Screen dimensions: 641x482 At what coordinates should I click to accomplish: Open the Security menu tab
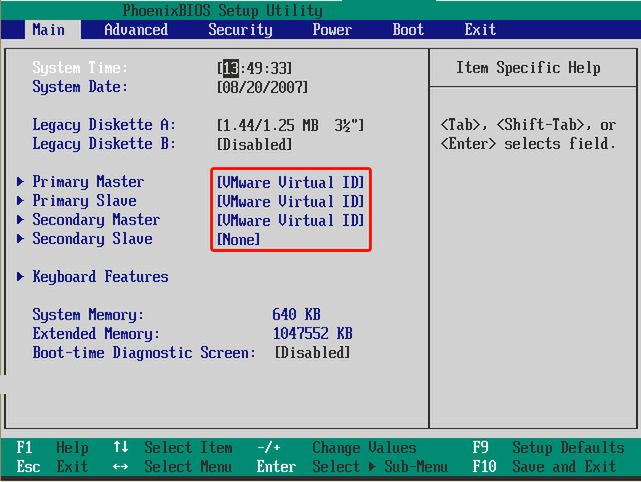tap(240, 30)
